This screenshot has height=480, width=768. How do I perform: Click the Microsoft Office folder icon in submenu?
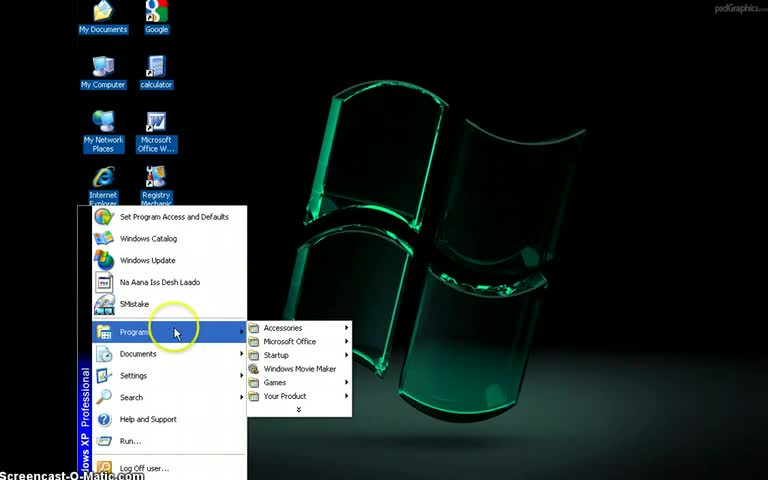[x=254, y=341]
